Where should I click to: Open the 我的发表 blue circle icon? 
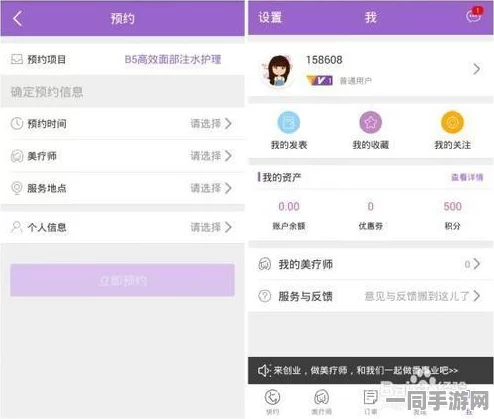(x=289, y=122)
